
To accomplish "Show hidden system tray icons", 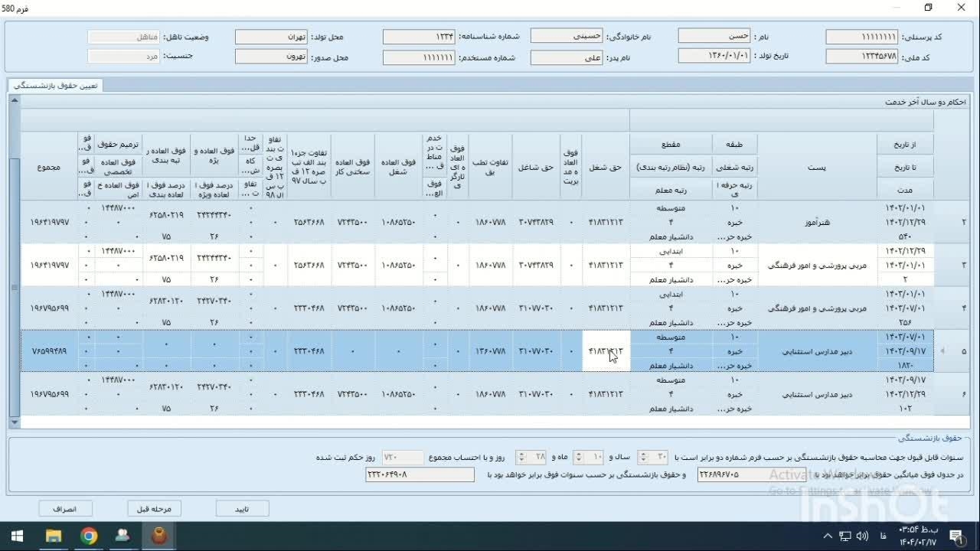I will (827, 536).
